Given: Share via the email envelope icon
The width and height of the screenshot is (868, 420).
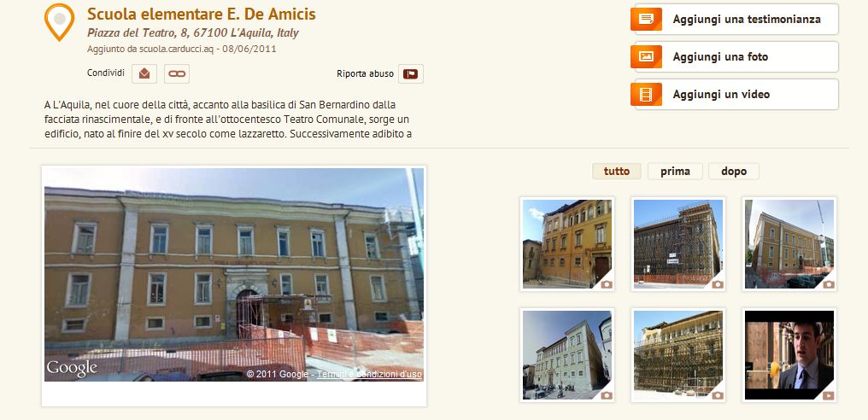Looking at the screenshot, I should tap(144, 73).
